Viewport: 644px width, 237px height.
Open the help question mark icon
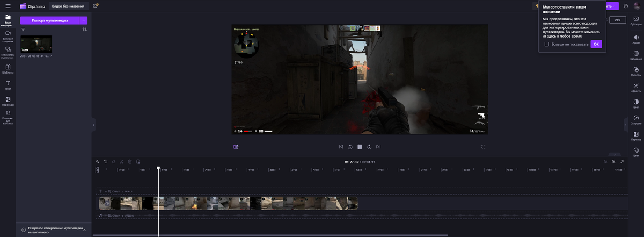[626, 6]
